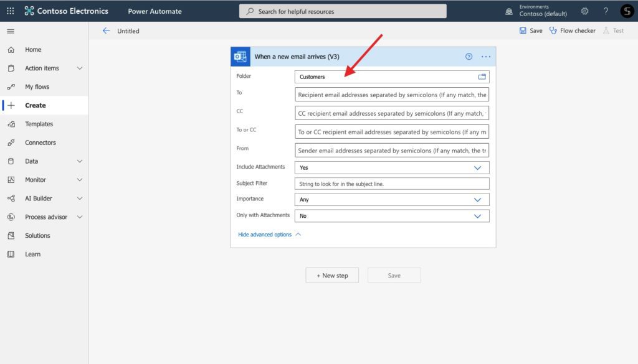Image resolution: width=638 pixels, height=364 pixels.
Task: Open the Include Attachments dropdown
Action: pos(392,167)
